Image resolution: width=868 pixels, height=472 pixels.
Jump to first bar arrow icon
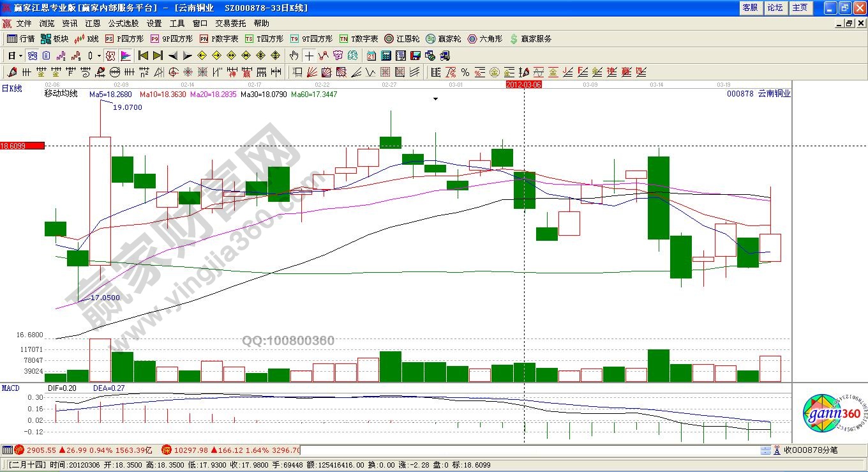[143, 56]
